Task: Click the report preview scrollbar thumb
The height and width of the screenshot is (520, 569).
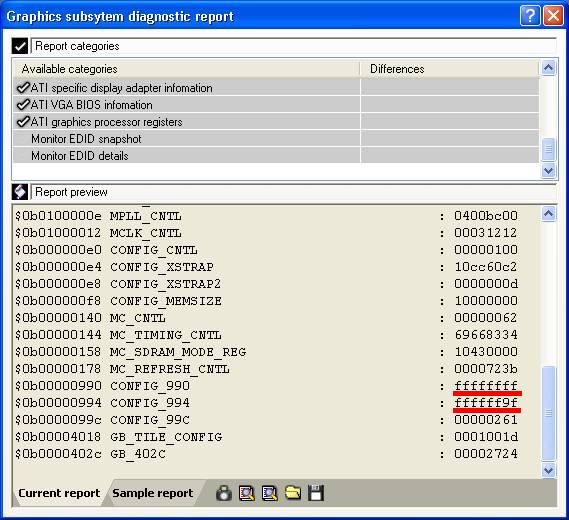Action: pos(548,414)
